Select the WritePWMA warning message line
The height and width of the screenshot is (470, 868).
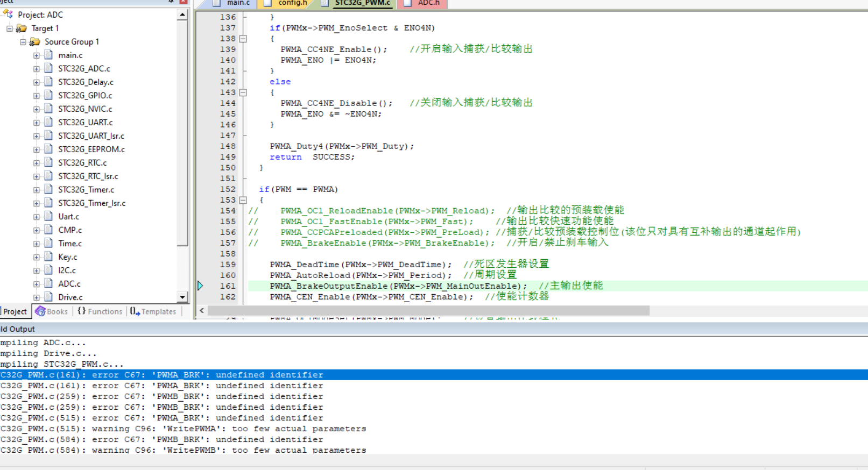(x=183, y=429)
